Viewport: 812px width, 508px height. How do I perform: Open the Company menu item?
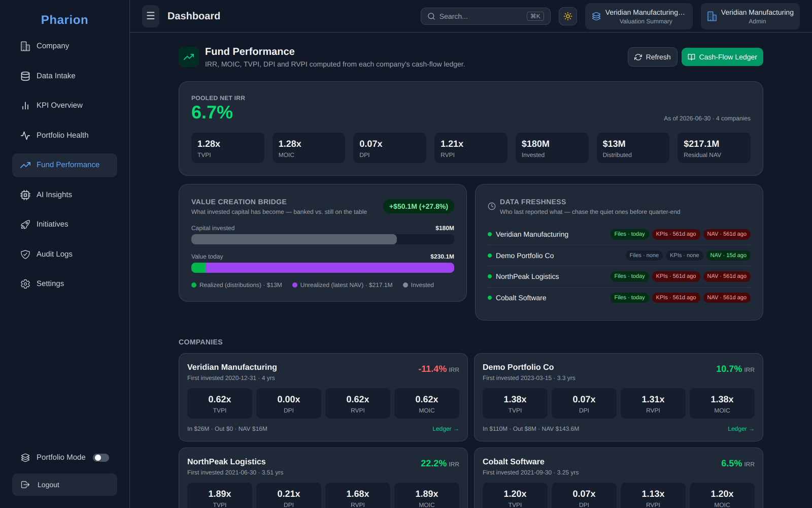point(64,46)
